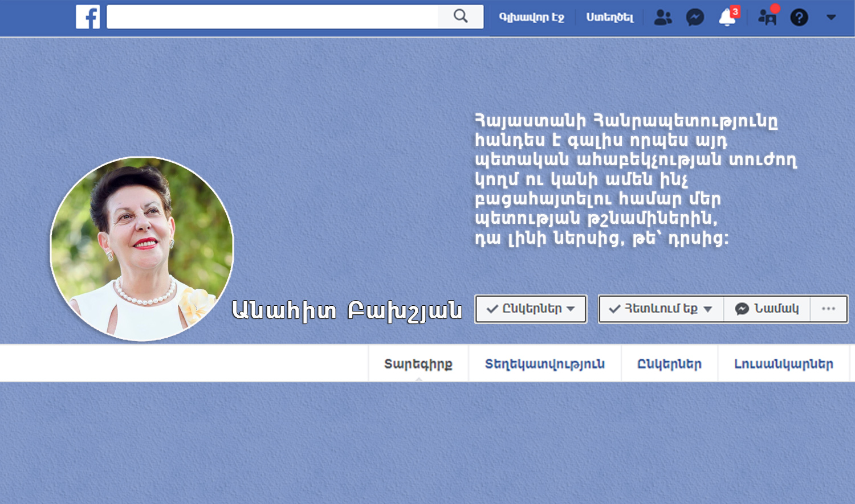Click the people icon with red dot
The width and height of the screenshot is (855, 504).
(767, 18)
